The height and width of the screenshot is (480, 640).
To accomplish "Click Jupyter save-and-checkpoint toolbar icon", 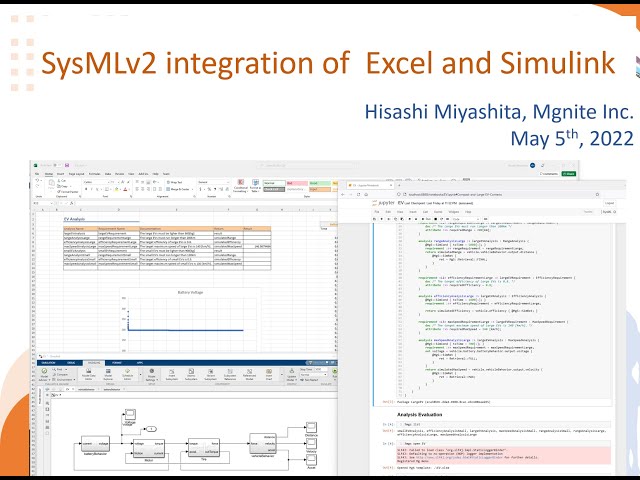I will (x=374, y=219).
